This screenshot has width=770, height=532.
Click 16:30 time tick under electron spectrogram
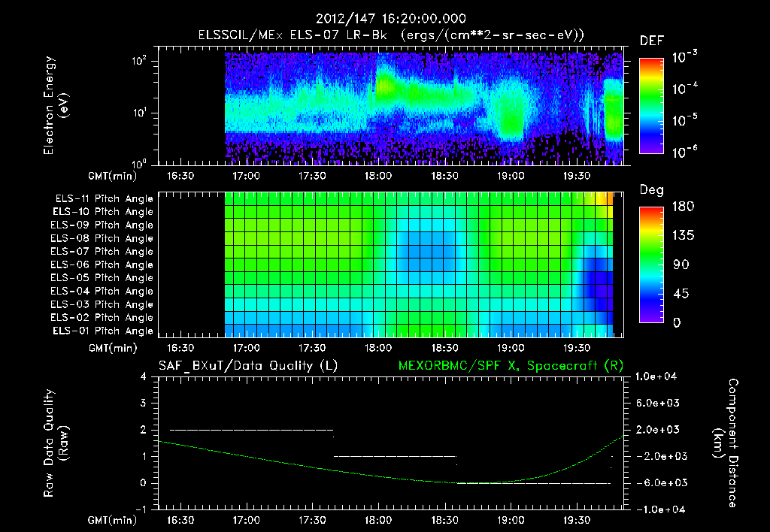click(x=180, y=176)
